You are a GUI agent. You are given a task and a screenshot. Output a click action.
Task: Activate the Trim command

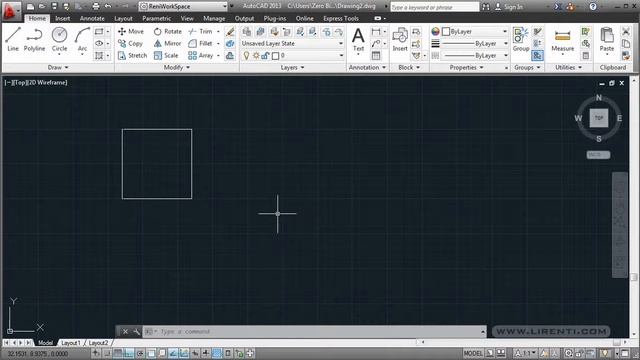point(200,31)
